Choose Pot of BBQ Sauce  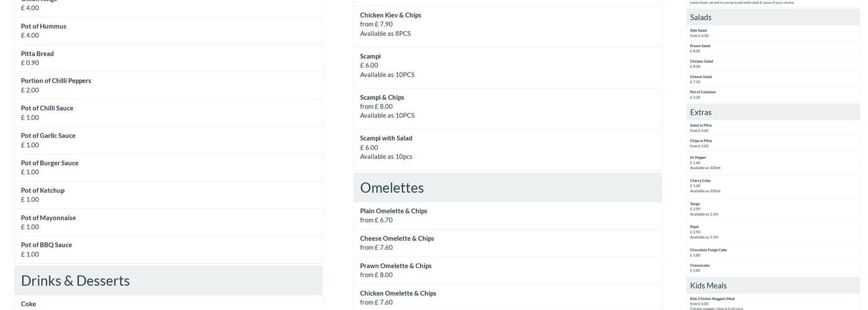[46, 245]
